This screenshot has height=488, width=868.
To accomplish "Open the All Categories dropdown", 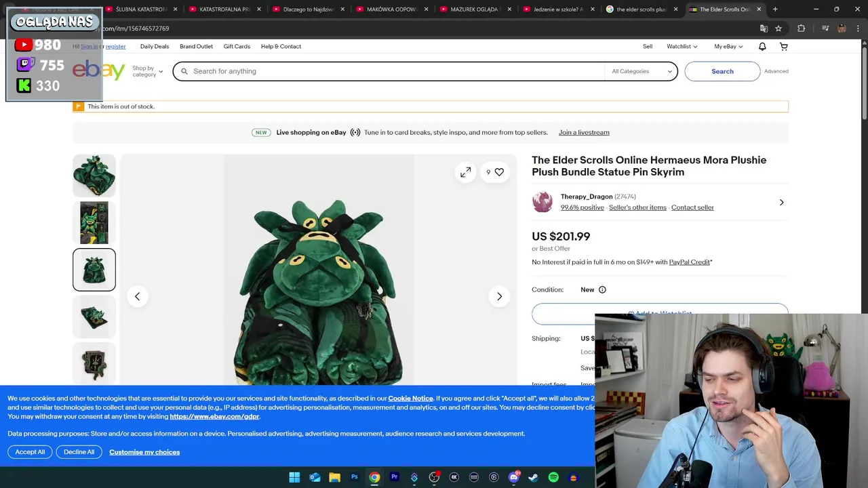I will click(x=641, y=71).
